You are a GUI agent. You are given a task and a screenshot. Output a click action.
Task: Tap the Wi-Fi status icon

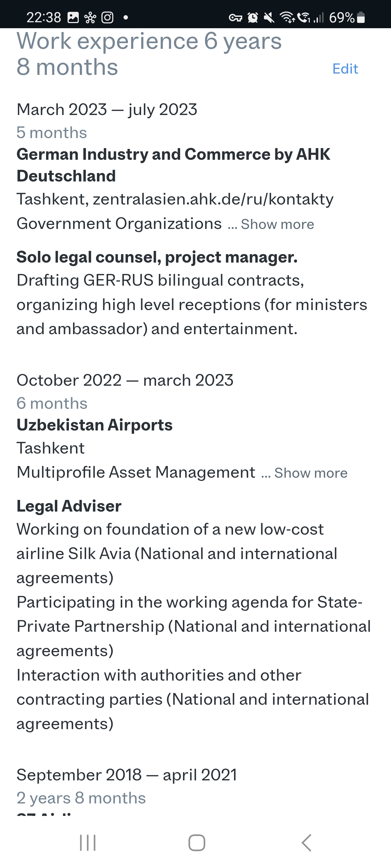point(287,17)
